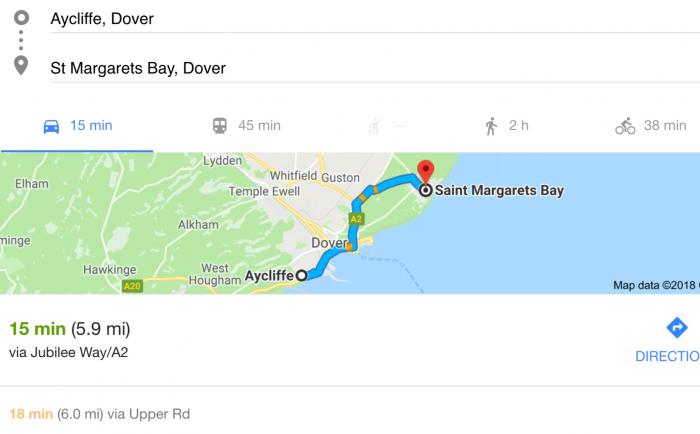Choose the 15 min via Jubilee Way/A2 route
The width and height of the screenshot is (700, 434).
pyautogui.click(x=312, y=339)
